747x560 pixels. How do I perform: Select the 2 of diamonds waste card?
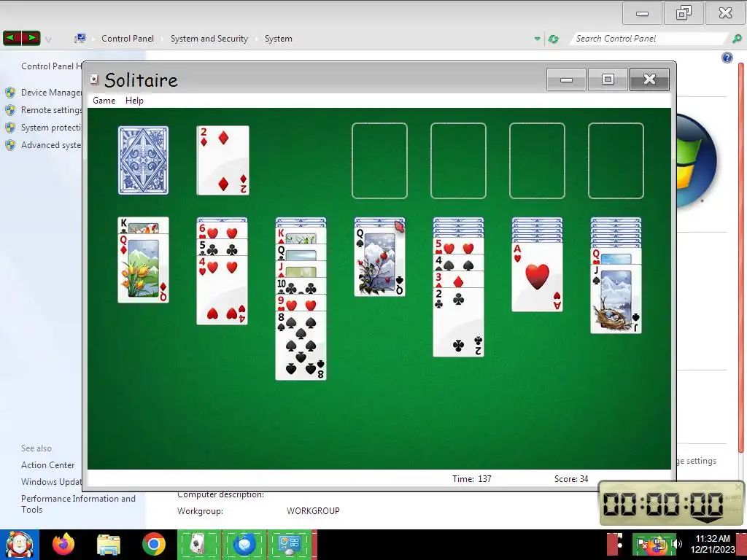coord(223,160)
